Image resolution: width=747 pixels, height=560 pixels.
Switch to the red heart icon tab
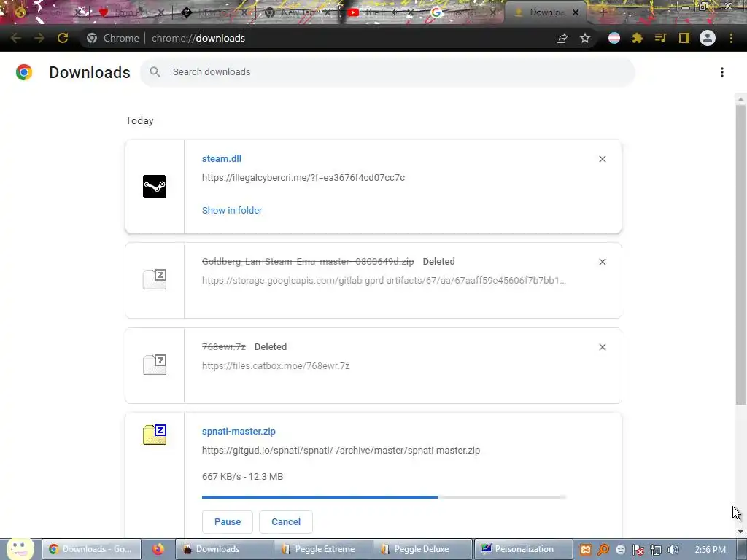click(131, 12)
